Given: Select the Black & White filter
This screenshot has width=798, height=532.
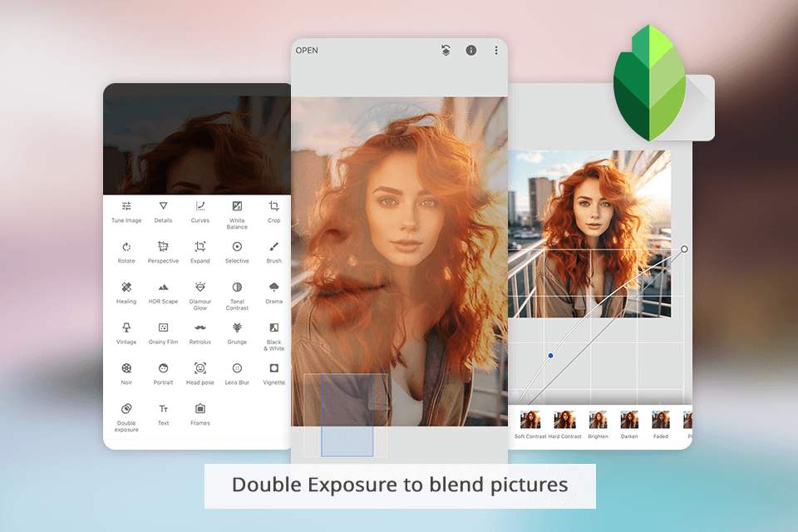Looking at the screenshot, I should point(273,337).
